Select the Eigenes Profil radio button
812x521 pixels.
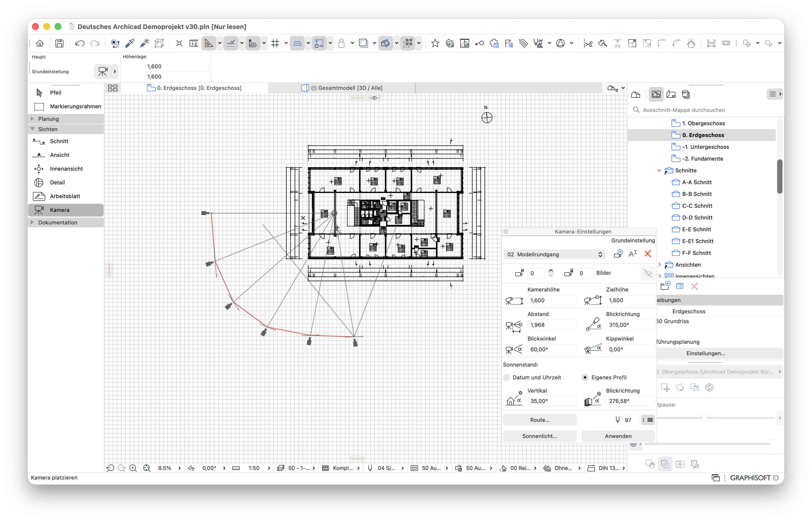point(585,377)
